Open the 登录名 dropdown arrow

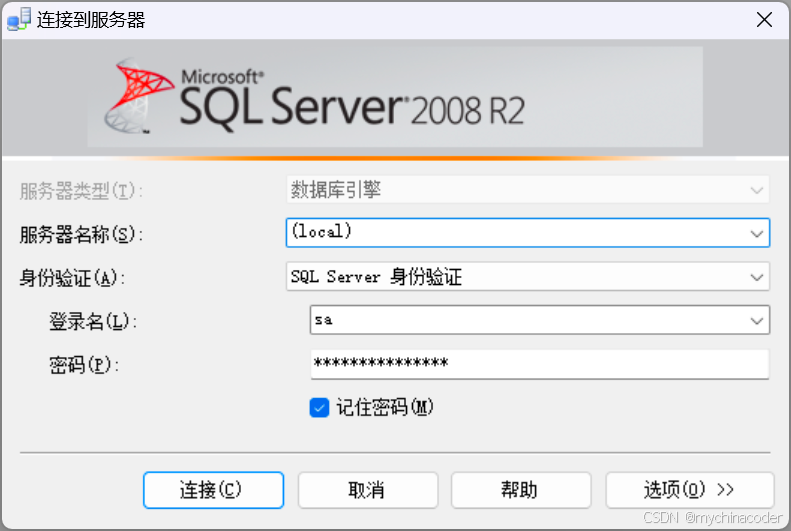(x=756, y=320)
